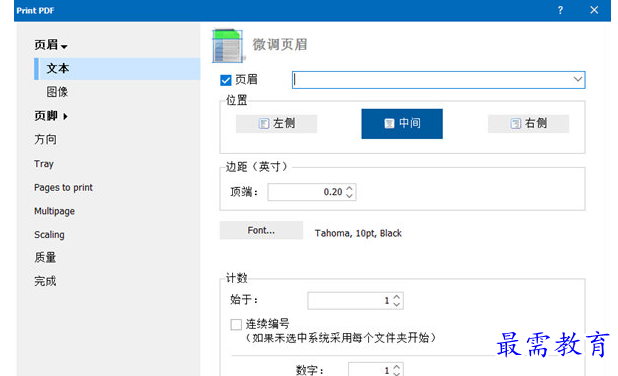
Task: Increase the 数字 value
Action: pos(397,367)
